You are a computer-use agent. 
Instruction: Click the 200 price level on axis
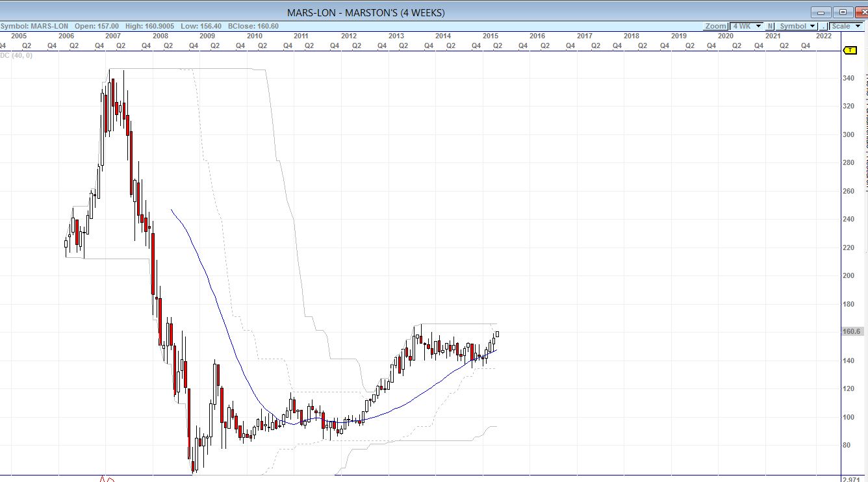(849, 275)
